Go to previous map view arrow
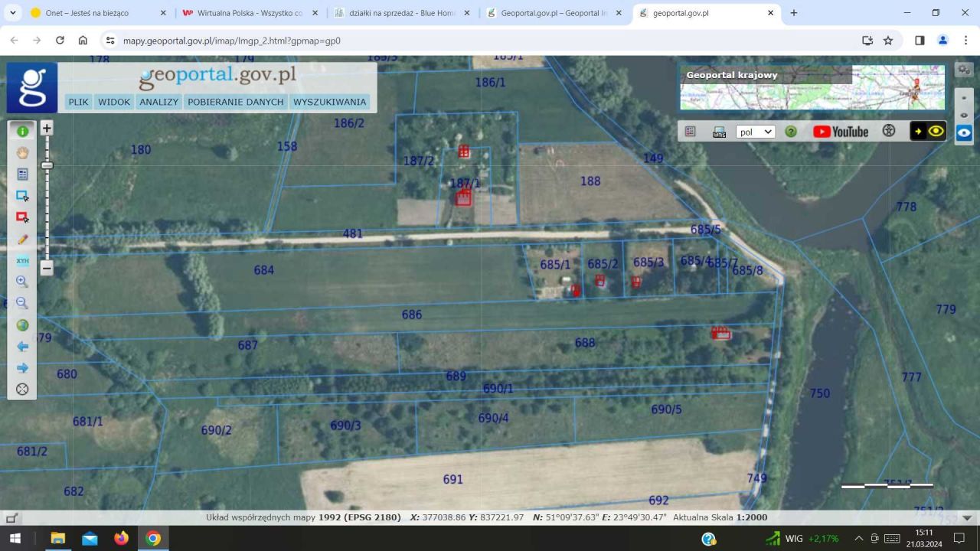This screenshot has height=551, width=980. pyautogui.click(x=22, y=346)
